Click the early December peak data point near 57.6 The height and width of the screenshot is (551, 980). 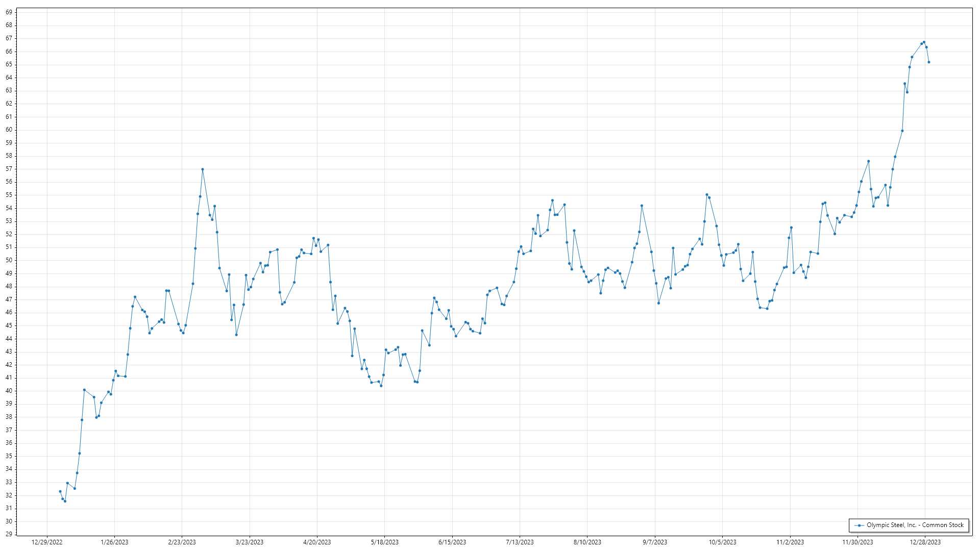[x=868, y=161]
